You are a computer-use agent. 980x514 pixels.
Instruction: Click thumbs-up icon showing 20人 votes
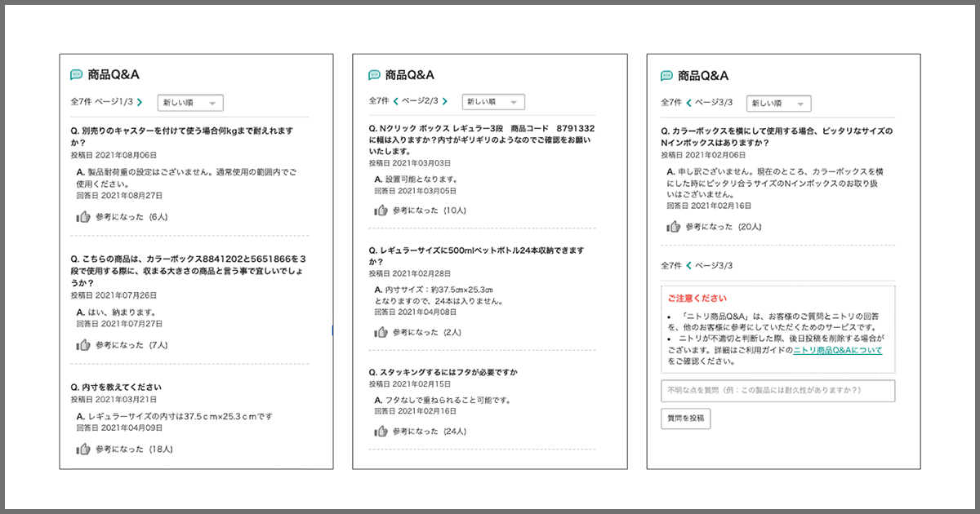(673, 227)
